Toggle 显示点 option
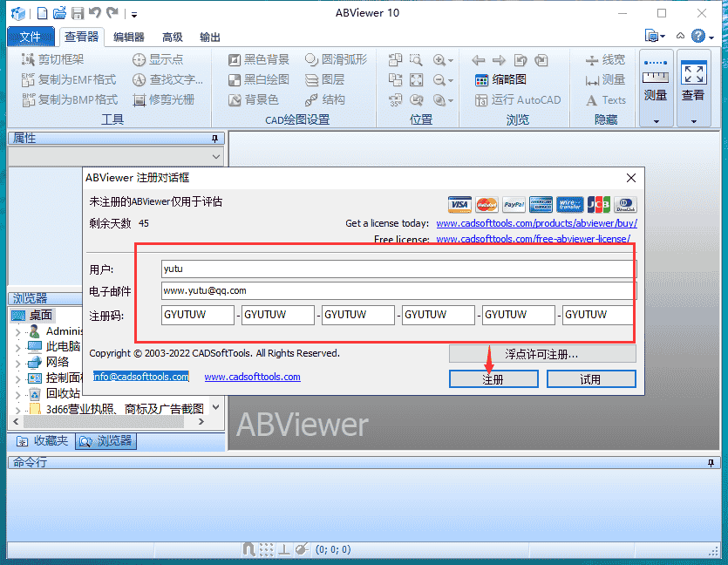The width and height of the screenshot is (728, 565). [158, 59]
